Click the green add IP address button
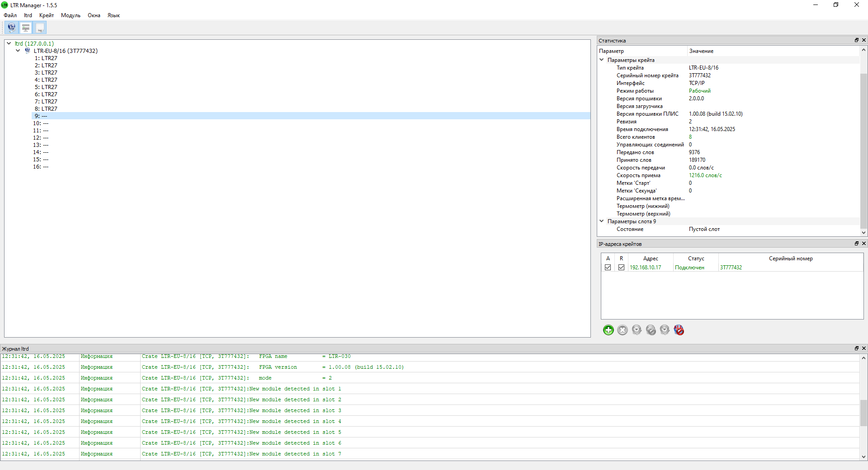Screen dimensions: 868x470 point(609,330)
